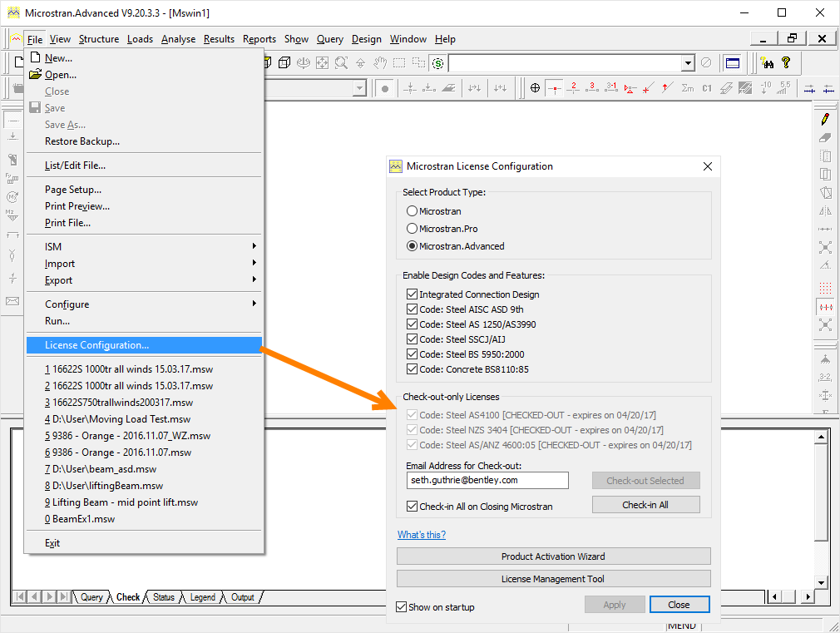The width and height of the screenshot is (840, 633).
Task: Select the pencil draw members tool
Action: [x=825, y=119]
